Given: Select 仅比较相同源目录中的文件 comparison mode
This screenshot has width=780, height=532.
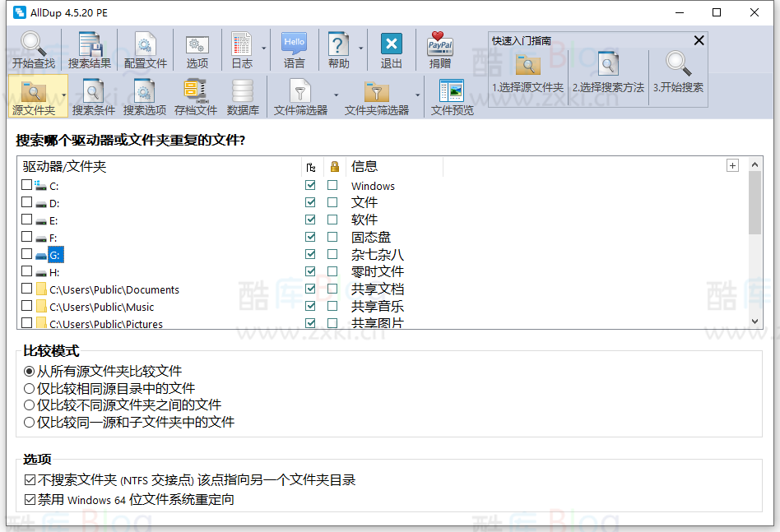Looking at the screenshot, I should click(29, 387).
